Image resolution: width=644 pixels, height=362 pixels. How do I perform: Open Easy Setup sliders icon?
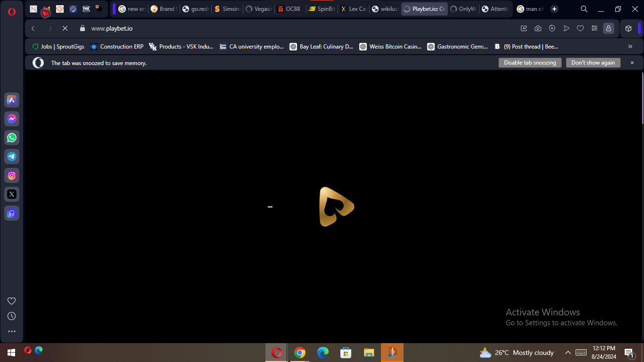click(x=594, y=28)
